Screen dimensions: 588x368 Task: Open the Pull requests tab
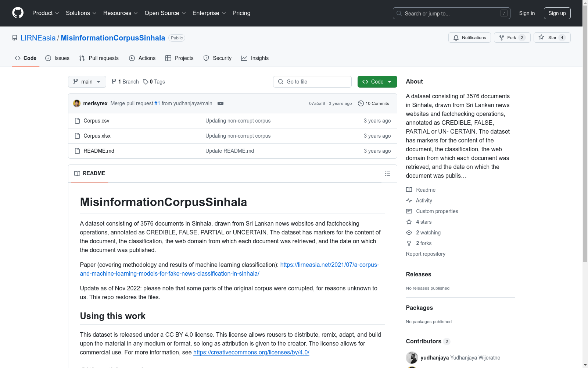click(99, 58)
